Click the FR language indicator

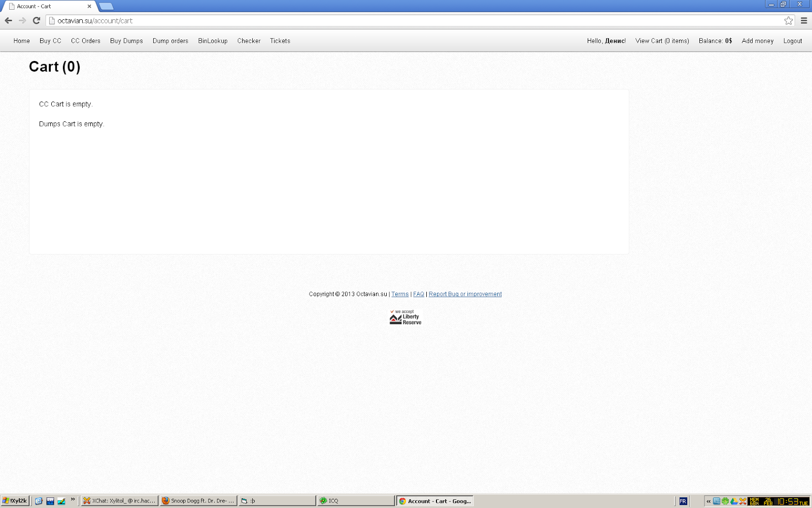[683, 501]
